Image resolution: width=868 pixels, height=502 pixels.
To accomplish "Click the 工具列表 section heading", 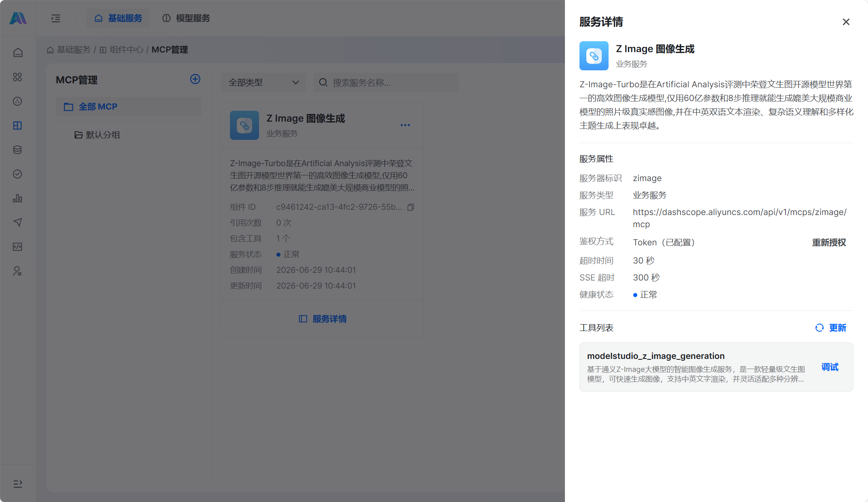I will tap(596, 328).
